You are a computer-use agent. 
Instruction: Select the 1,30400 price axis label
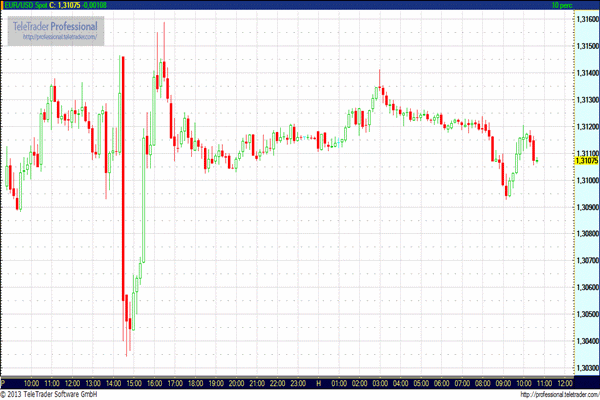(x=587, y=341)
